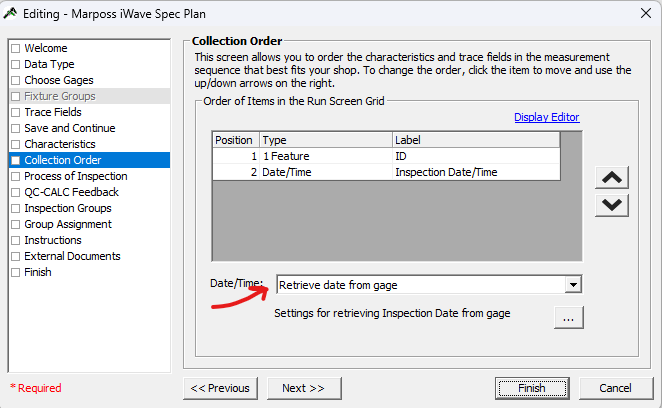
Task: Click 'Inspection Date/Time' label cell
Action: tap(476, 172)
